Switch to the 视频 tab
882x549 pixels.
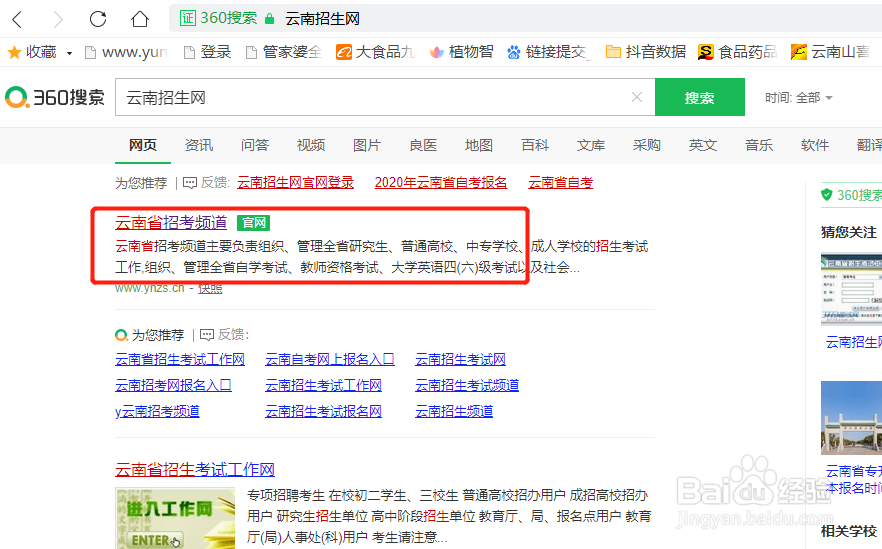pos(311,145)
